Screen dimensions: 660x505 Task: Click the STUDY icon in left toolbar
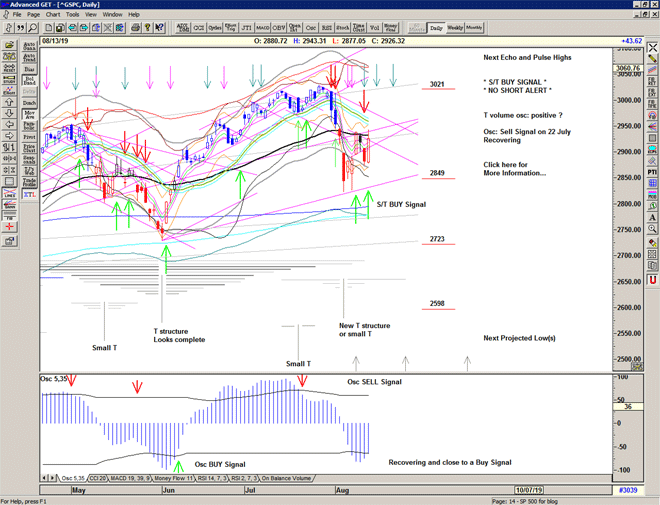point(9,79)
